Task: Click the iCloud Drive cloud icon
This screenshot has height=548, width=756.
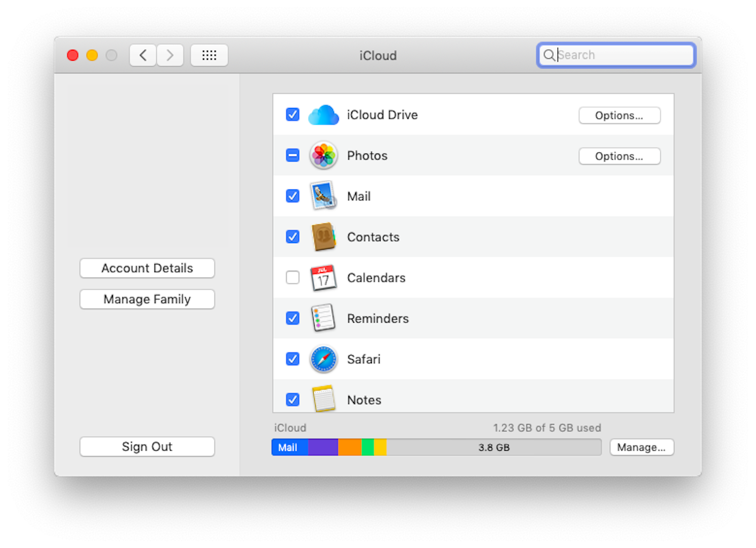Action: point(323,115)
